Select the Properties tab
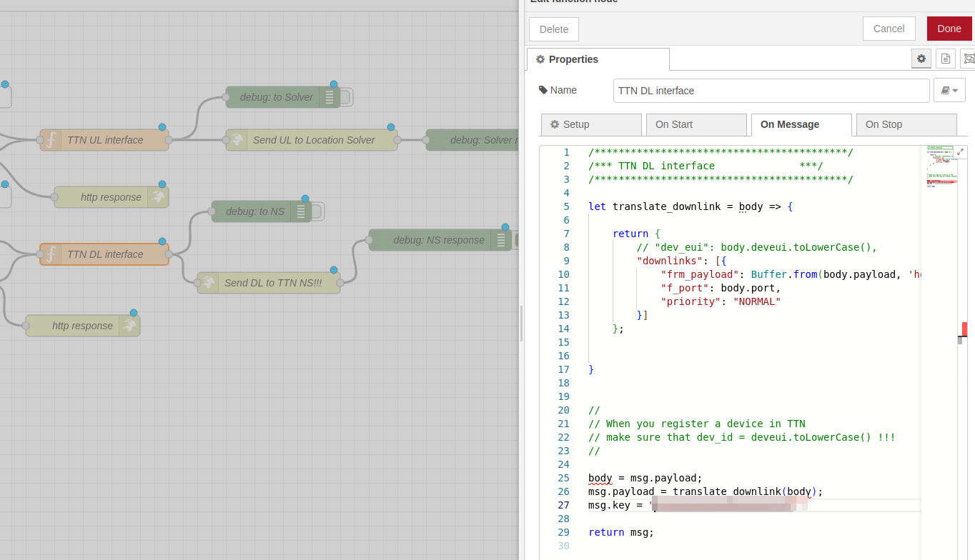This screenshot has height=560, width=975. click(598, 59)
